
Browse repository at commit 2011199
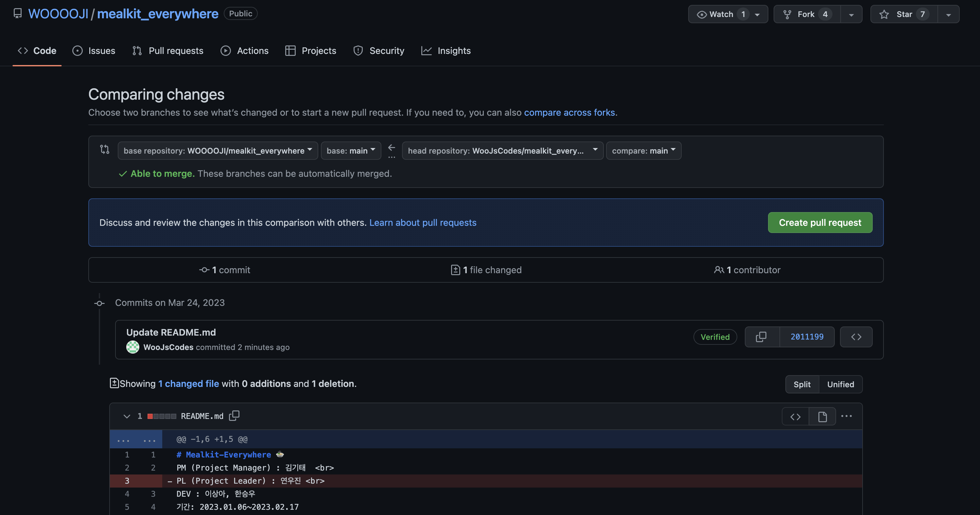(x=856, y=337)
